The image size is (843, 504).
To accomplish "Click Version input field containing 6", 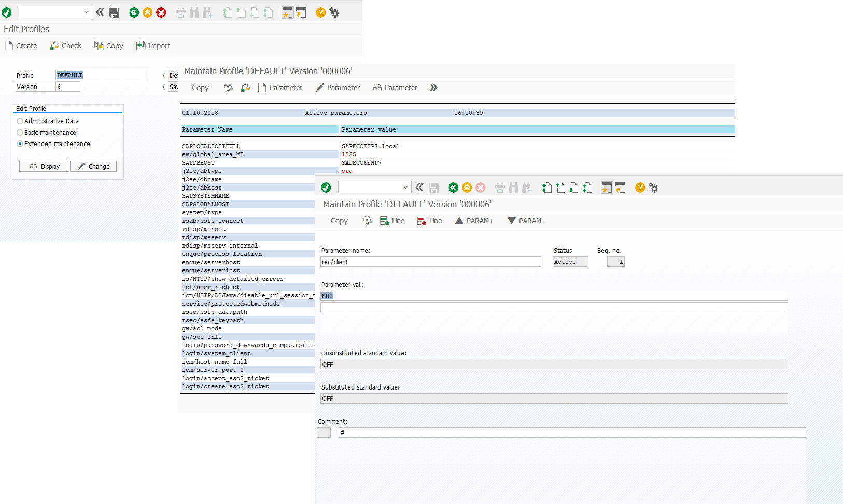I will [x=68, y=87].
